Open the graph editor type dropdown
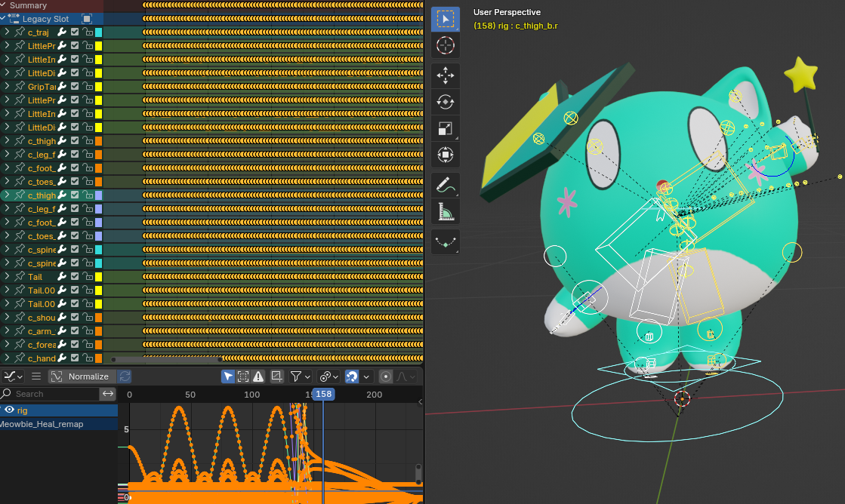 [13, 376]
